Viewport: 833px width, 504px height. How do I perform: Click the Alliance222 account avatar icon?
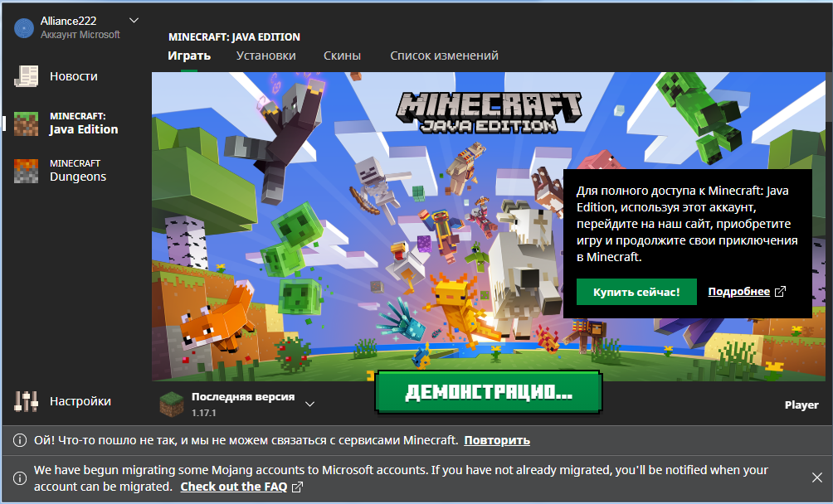pyautogui.click(x=24, y=28)
